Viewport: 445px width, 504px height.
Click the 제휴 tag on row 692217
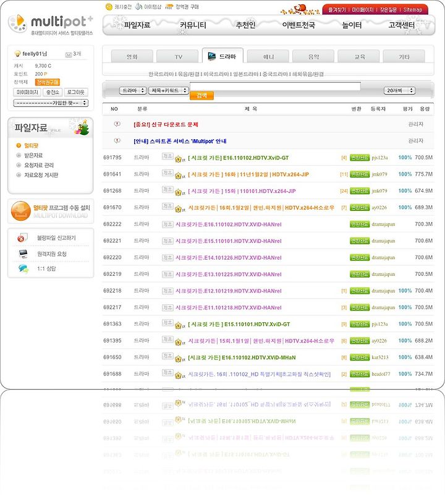(167, 307)
